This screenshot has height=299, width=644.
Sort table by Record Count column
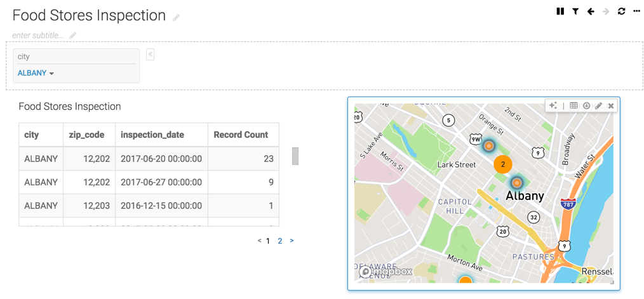click(241, 135)
